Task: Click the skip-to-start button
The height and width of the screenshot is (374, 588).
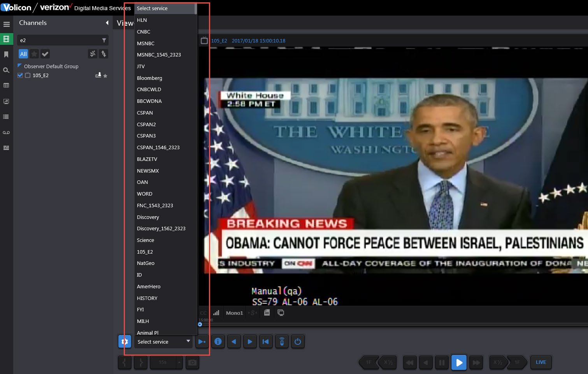Action: [266, 342]
